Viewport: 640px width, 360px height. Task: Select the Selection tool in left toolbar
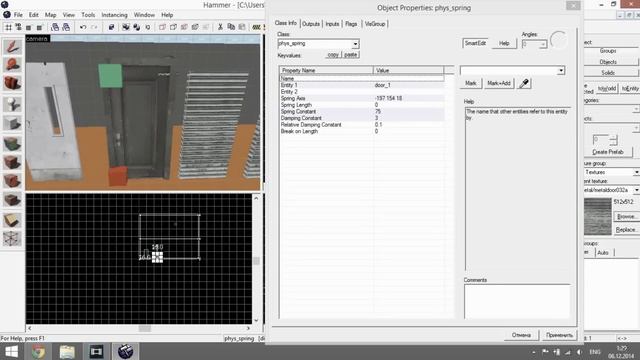pos(12,46)
